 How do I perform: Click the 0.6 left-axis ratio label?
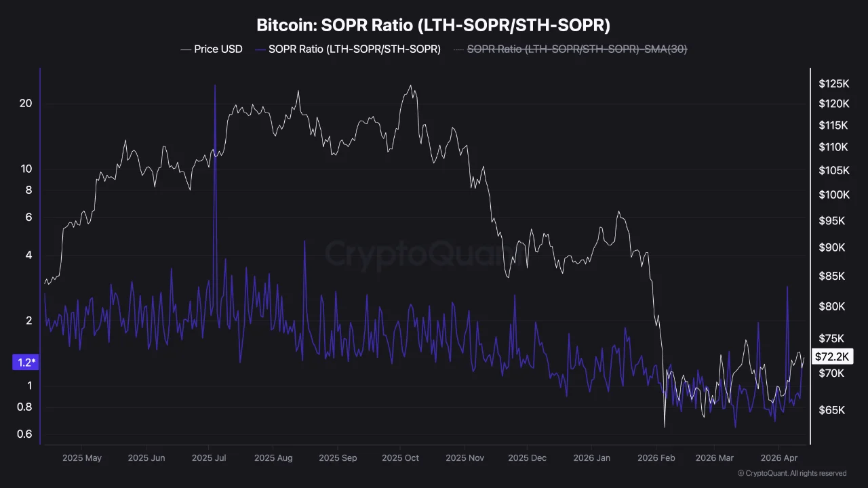click(x=25, y=434)
